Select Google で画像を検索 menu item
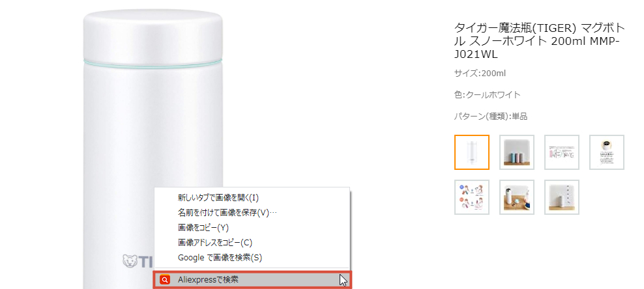 [x=219, y=258]
